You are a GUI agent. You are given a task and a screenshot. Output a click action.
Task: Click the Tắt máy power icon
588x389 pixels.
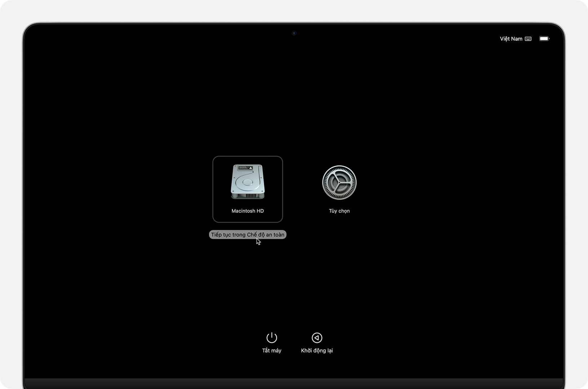pos(272,337)
